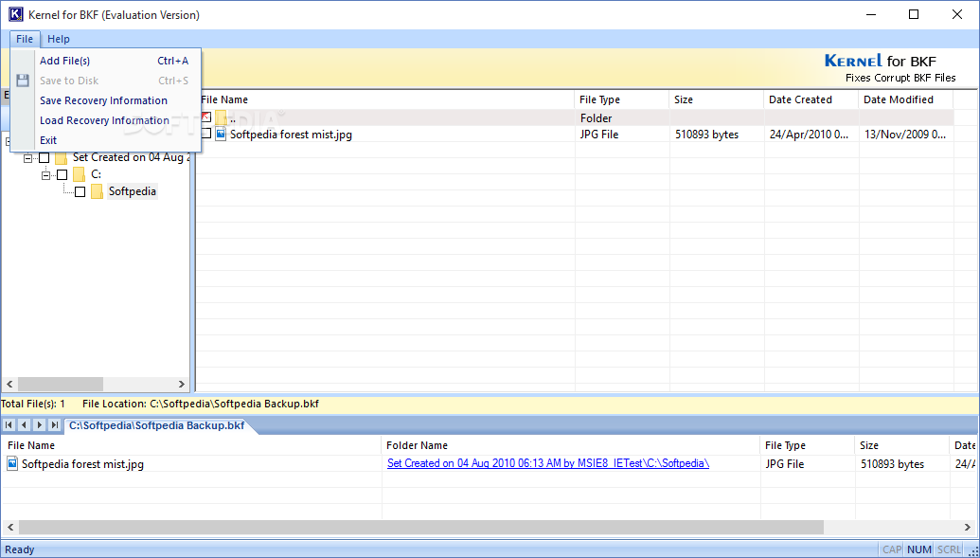Click the tree panel's left scroll arrow
This screenshot has height=558, width=980.
tap(9, 384)
